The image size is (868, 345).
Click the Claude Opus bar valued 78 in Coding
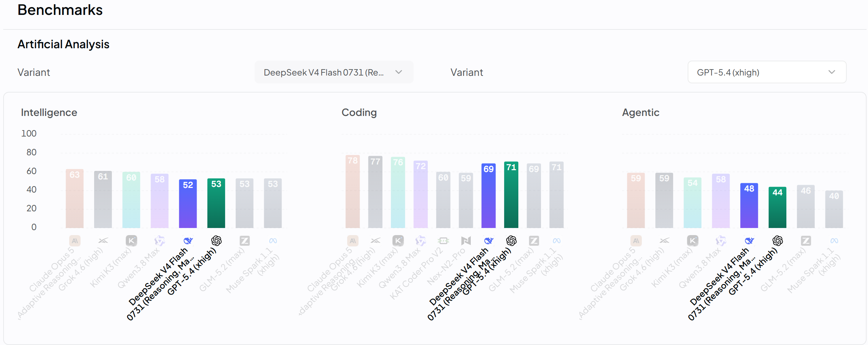[353, 191]
